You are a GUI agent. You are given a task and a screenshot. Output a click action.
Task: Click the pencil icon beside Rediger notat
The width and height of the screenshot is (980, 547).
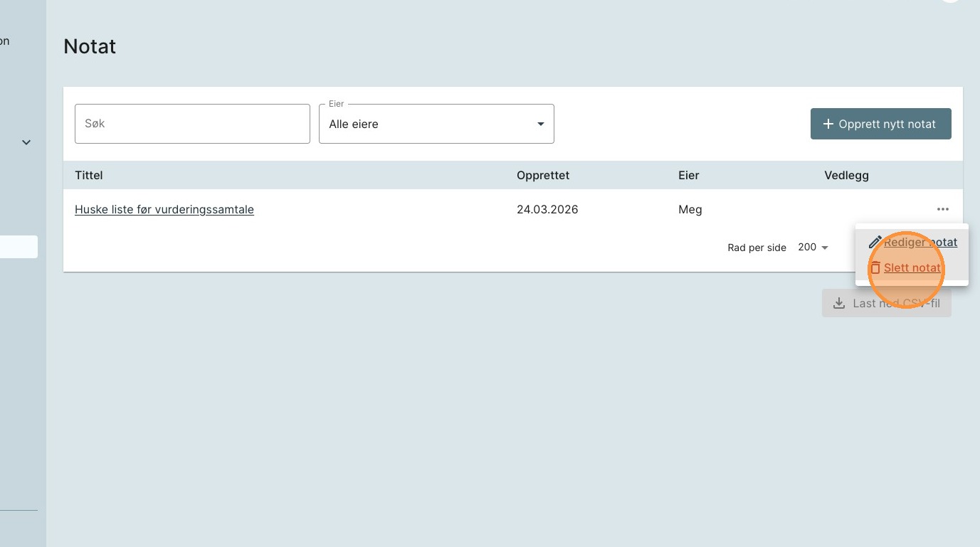875,243
